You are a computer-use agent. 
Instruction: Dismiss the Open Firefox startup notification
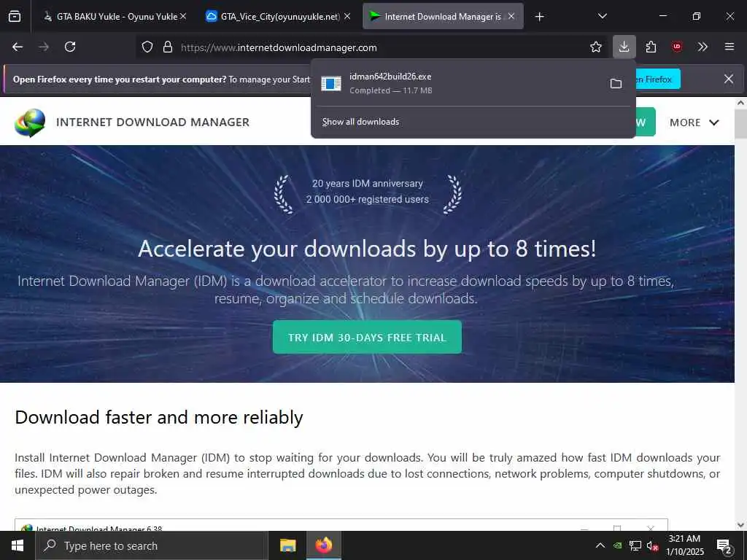(x=729, y=79)
